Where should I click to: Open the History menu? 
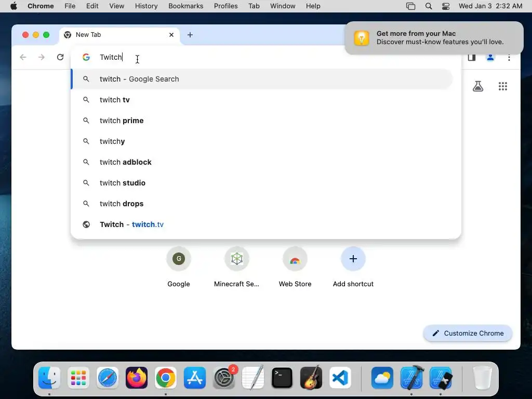[146, 6]
